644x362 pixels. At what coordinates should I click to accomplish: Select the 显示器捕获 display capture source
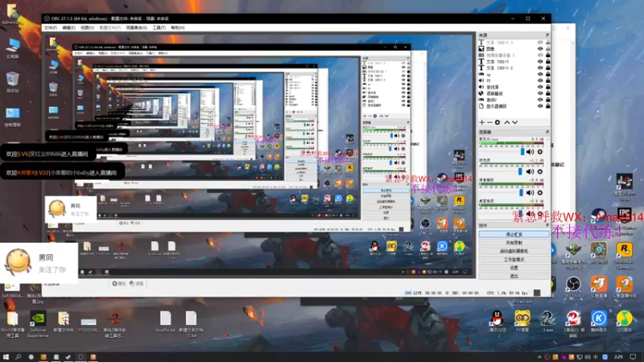click(497, 106)
